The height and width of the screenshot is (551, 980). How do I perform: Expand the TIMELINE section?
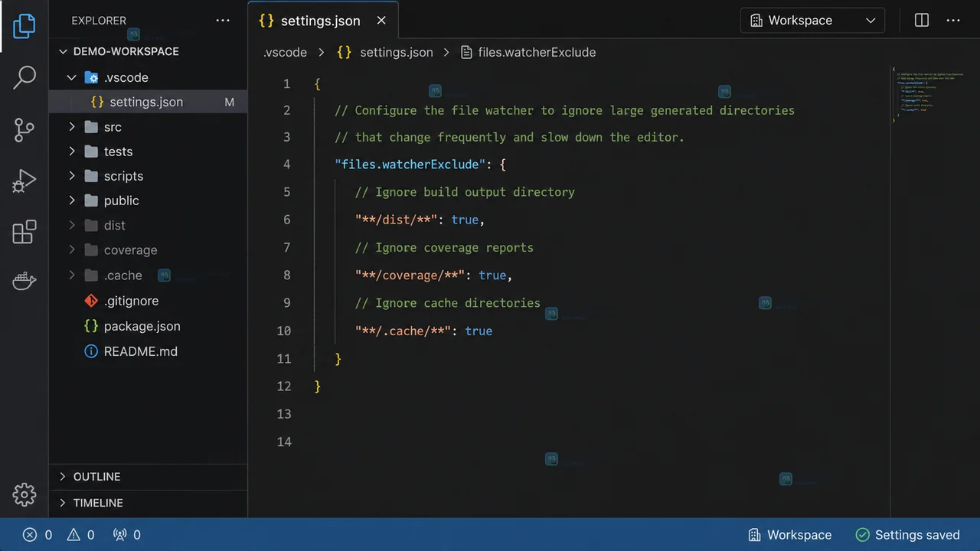63,503
